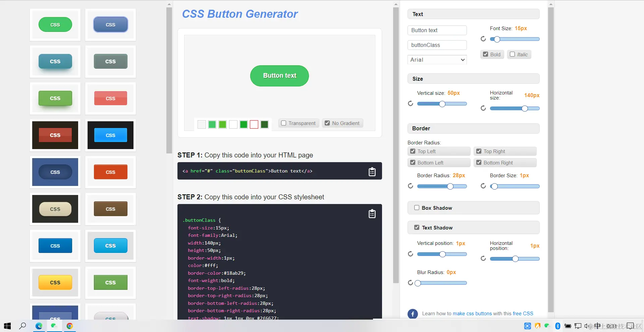Choose the green pill CSS button template

55,25
